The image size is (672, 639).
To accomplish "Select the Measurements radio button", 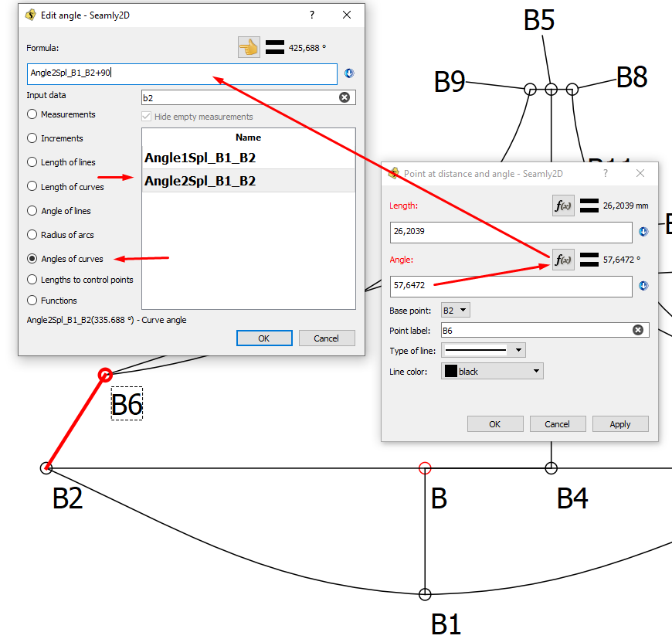I will [x=32, y=114].
